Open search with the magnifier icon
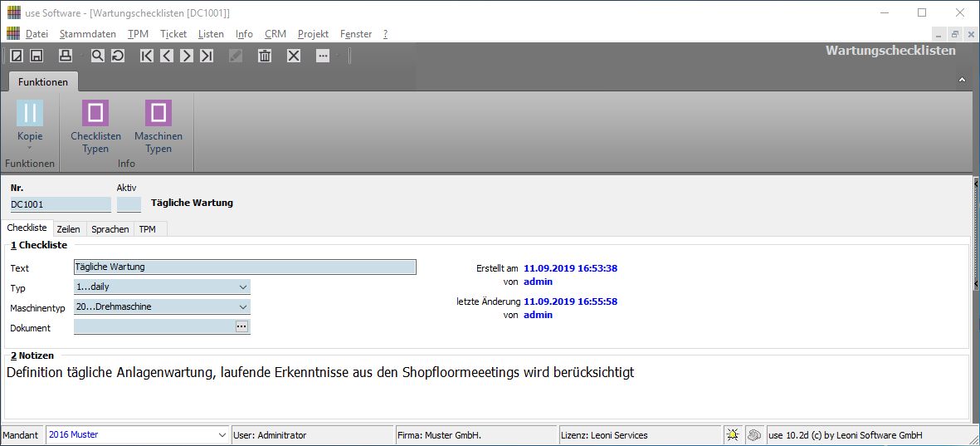 pos(98,56)
